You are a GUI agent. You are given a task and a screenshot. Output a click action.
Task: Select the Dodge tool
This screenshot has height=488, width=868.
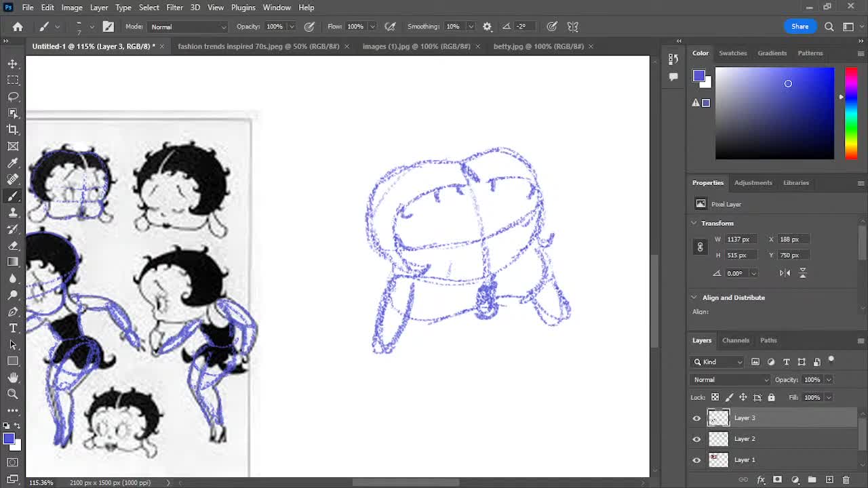click(13, 295)
